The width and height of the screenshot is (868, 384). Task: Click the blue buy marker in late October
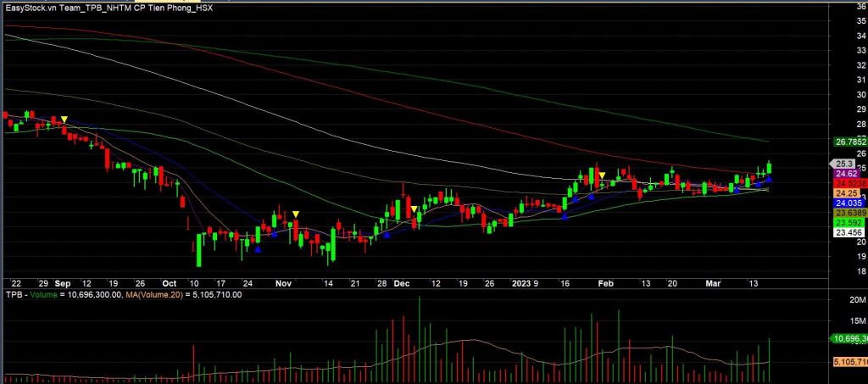coord(258,249)
